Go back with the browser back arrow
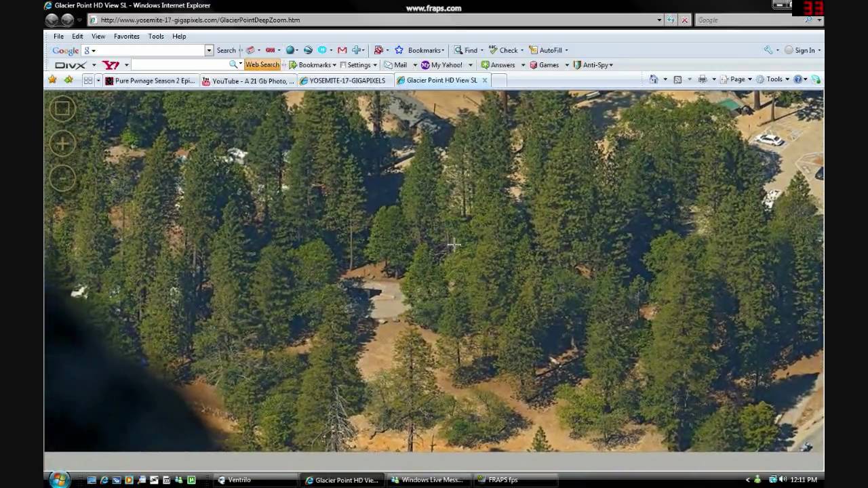Image resolution: width=868 pixels, height=488 pixels. [x=52, y=20]
